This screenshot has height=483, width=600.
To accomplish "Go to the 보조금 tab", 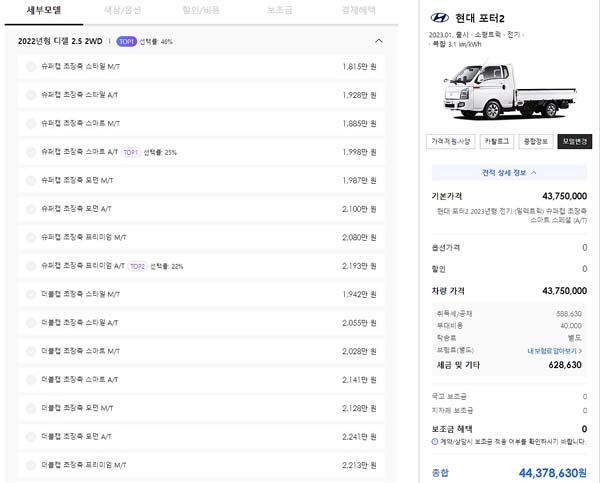I will [x=280, y=10].
